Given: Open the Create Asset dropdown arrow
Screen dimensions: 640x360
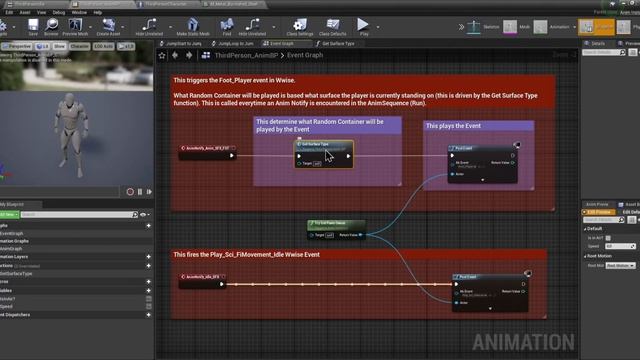Looking at the screenshot, I should (x=122, y=27).
